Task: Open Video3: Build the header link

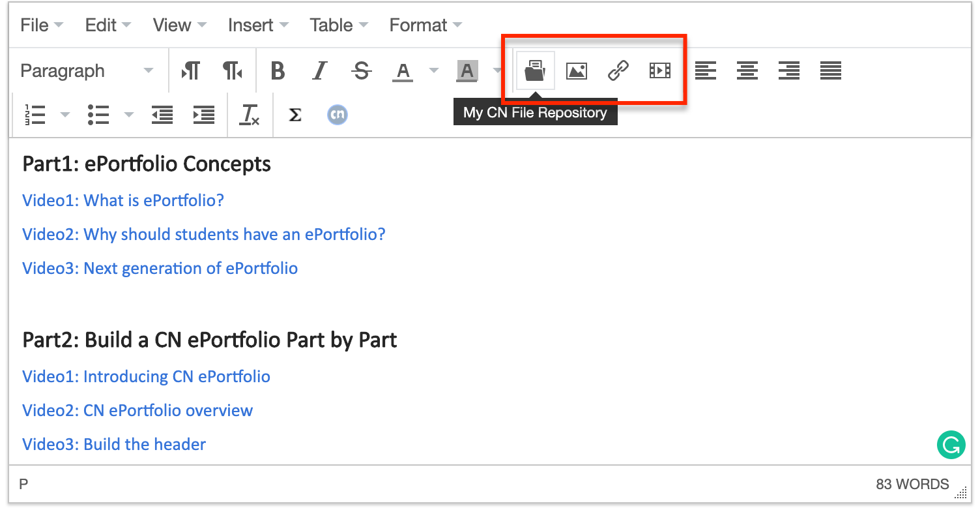Action: coord(114,444)
